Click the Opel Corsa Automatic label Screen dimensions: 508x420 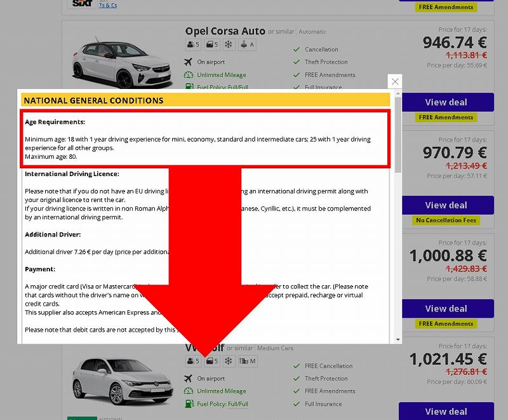coord(312,32)
